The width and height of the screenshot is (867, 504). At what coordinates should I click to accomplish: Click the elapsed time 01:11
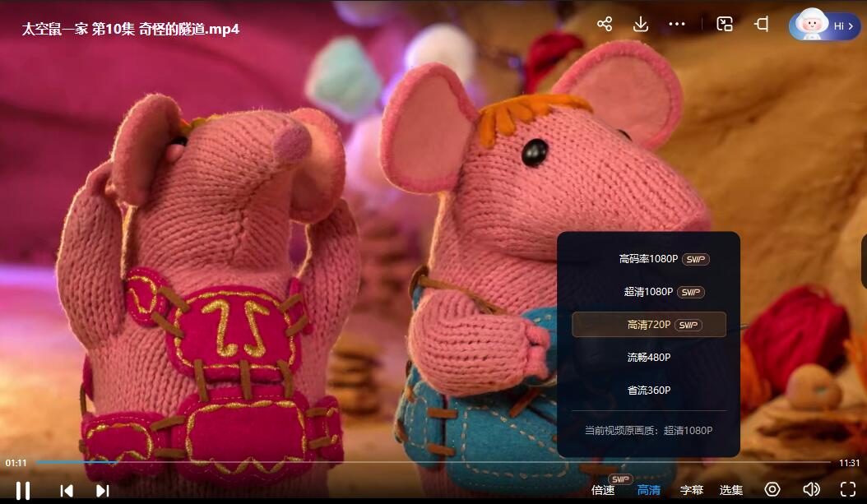tap(16, 463)
